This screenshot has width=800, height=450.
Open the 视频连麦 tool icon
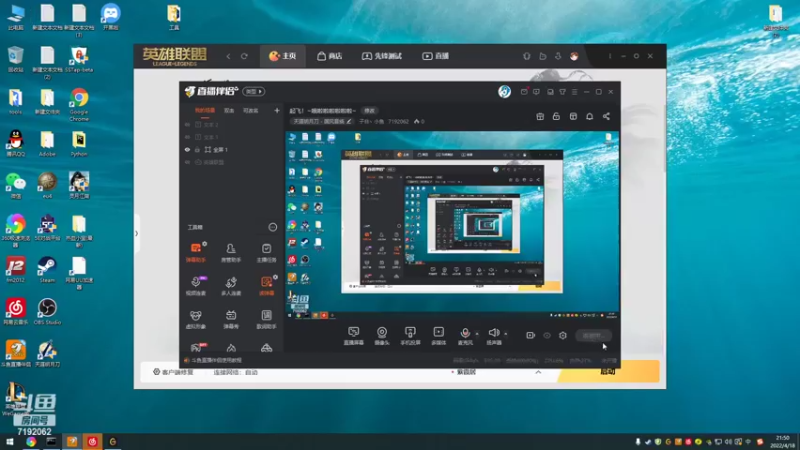click(195, 285)
